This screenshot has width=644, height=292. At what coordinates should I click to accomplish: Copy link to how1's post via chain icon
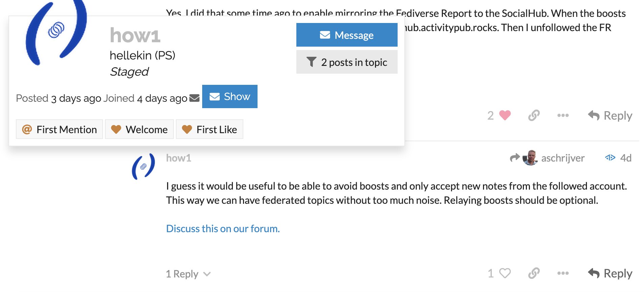tap(534, 273)
